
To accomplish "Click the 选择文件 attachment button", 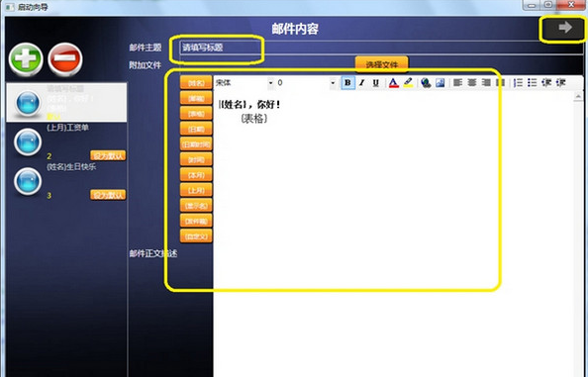I will [382, 64].
